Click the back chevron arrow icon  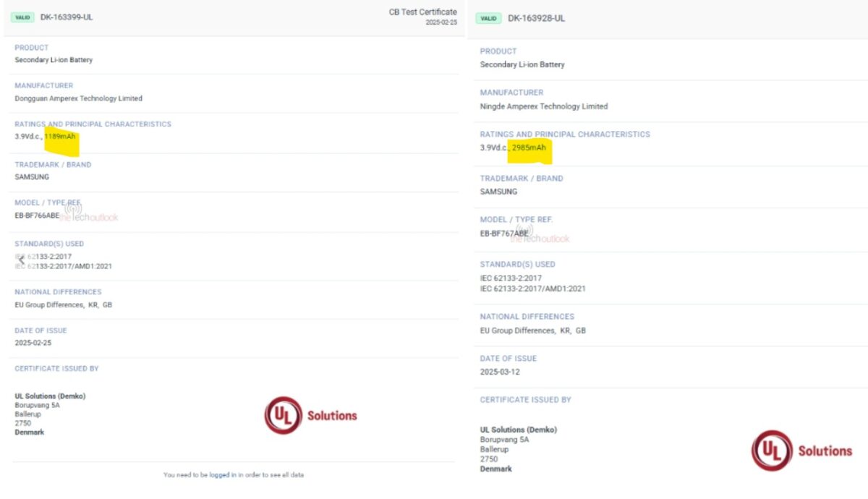click(21, 260)
